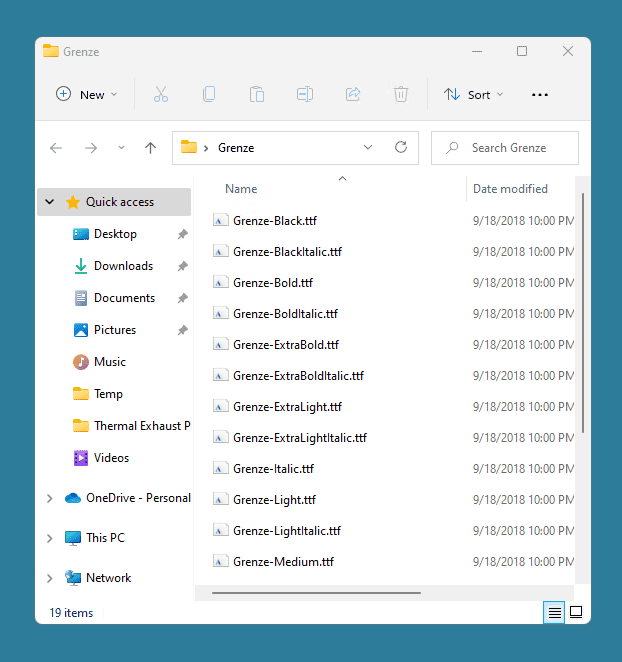Select Grenze-LightItalic.ttf file

pyautogui.click(x=287, y=531)
